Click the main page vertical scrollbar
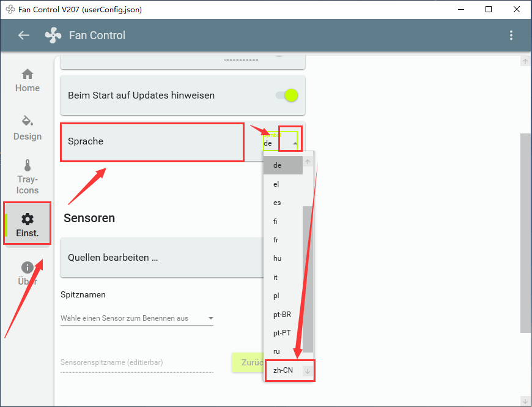Screen dimensions: 532x407 525,233
